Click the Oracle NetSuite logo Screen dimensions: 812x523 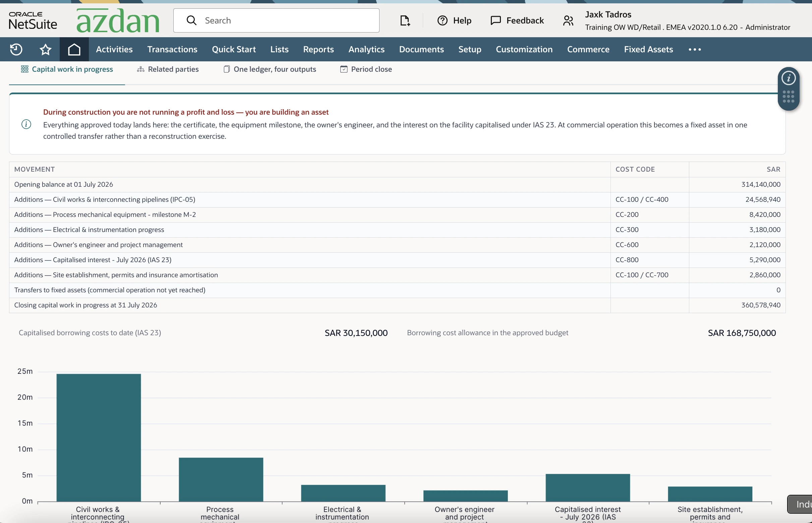tap(33, 20)
